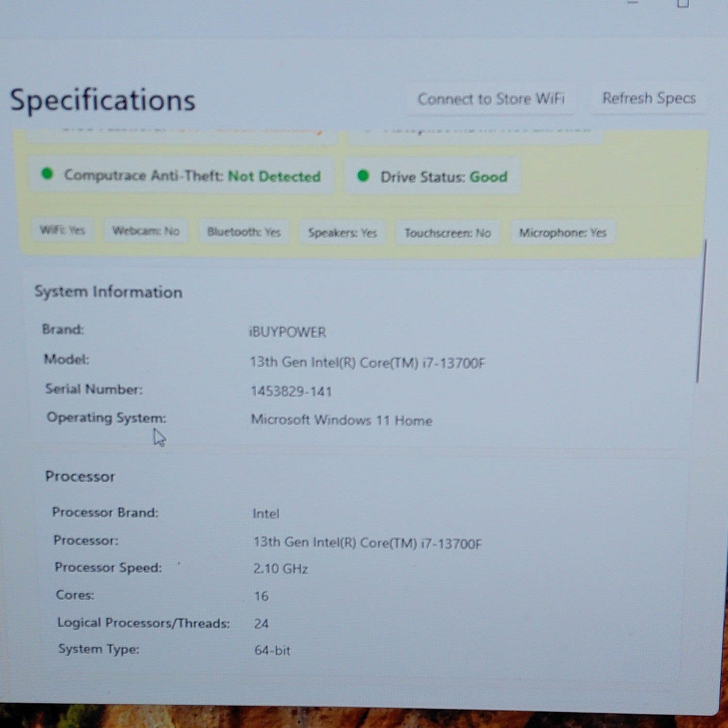
Task: Select the brand value iBUYPOWER
Action: click(x=287, y=332)
